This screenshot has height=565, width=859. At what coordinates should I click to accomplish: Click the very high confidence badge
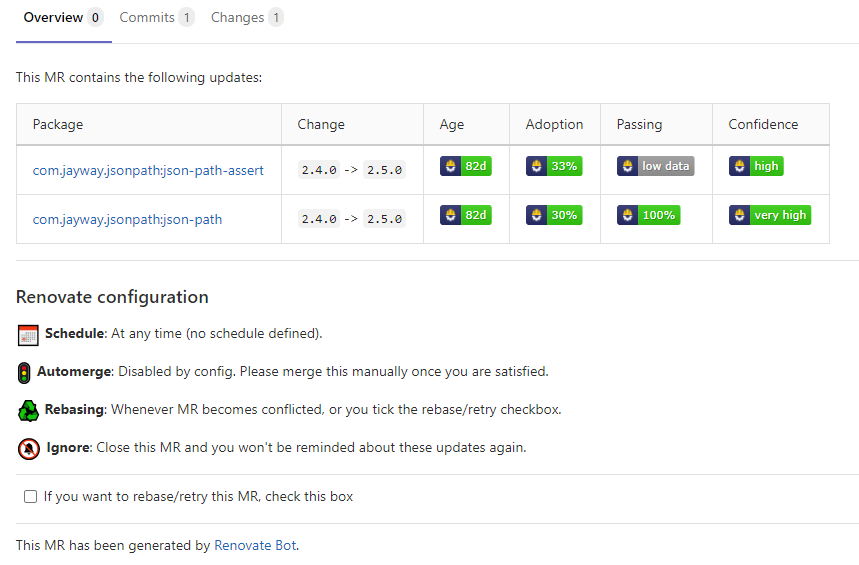(770, 215)
